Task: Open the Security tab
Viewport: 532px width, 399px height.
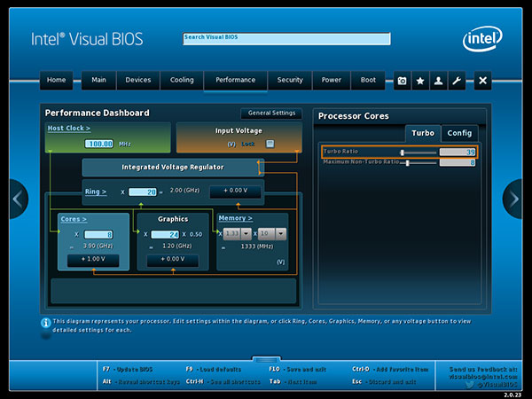Action: [x=290, y=80]
